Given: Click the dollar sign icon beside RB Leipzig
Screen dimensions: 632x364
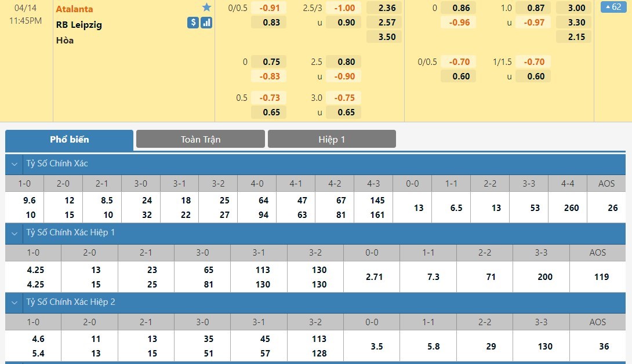Looking at the screenshot, I should 193,23.
